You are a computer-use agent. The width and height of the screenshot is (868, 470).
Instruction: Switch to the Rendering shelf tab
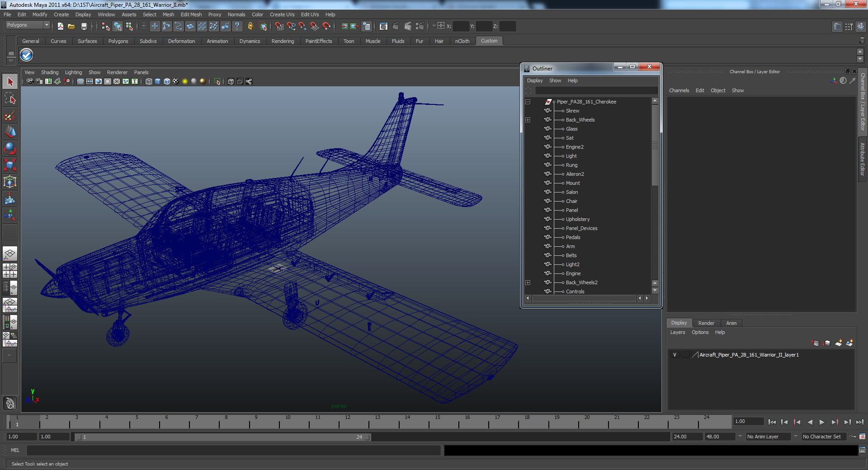(x=283, y=41)
